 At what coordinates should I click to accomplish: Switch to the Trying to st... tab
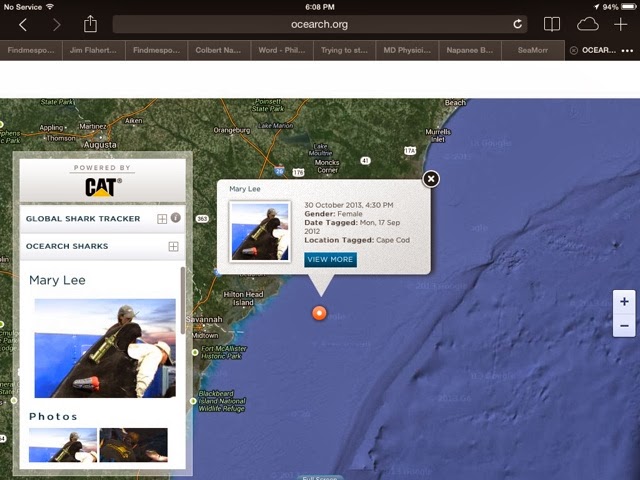(x=344, y=50)
